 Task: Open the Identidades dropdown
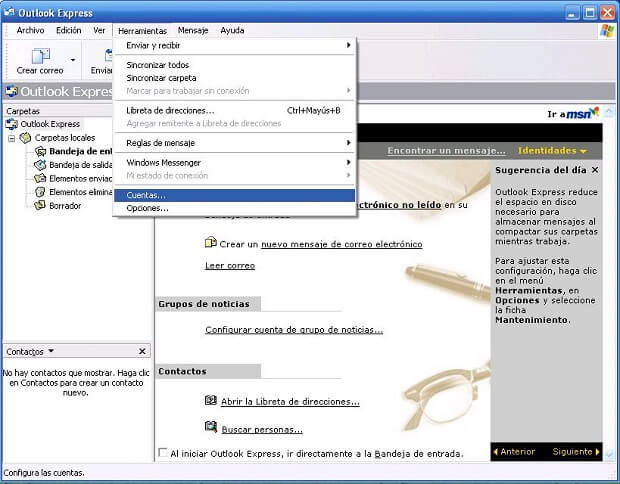(552, 151)
